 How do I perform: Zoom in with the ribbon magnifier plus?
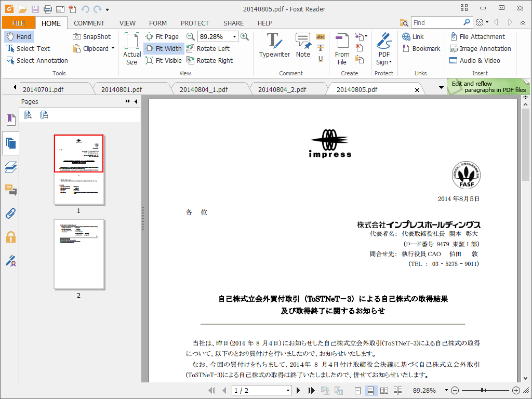(245, 37)
